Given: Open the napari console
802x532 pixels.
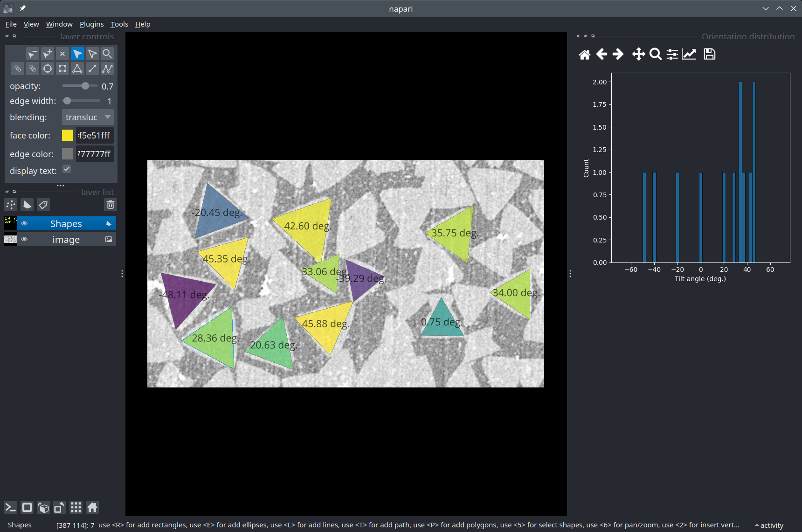Looking at the screenshot, I should [11, 507].
